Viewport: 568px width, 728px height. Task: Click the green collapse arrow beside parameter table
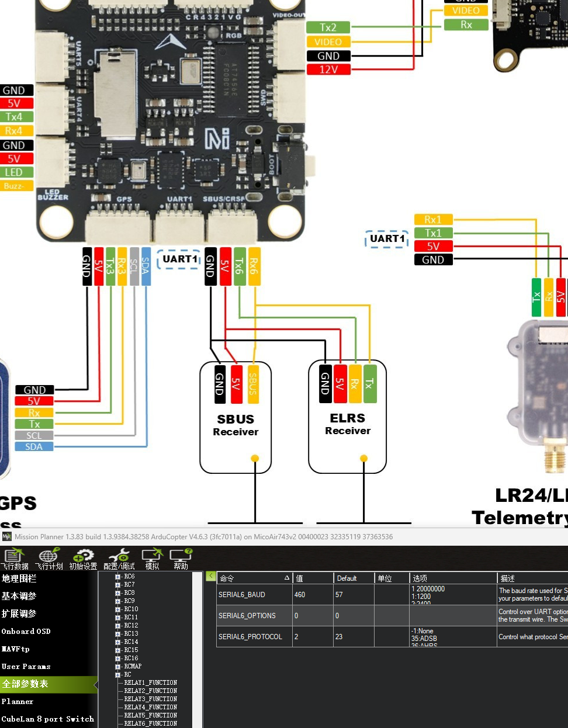pyautogui.click(x=211, y=576)
